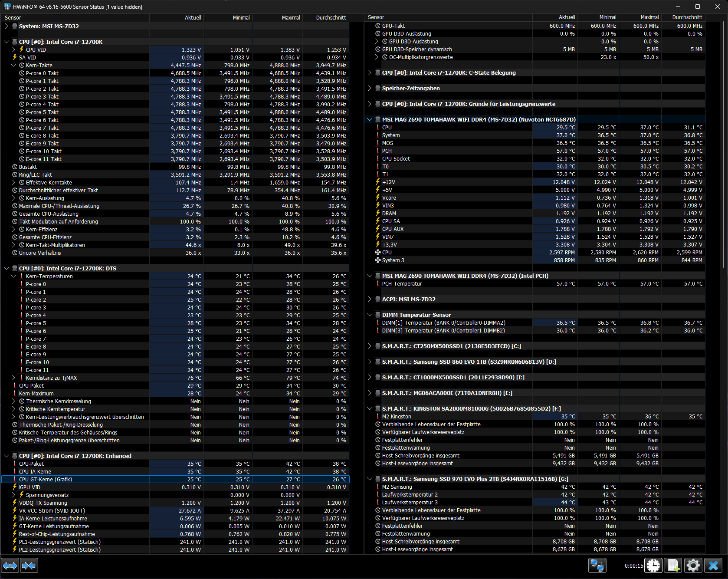Expand the Kern-Auslastung entry
This screenshot has height=579, width=728.
pyautogui.click(x=13, y=198)
